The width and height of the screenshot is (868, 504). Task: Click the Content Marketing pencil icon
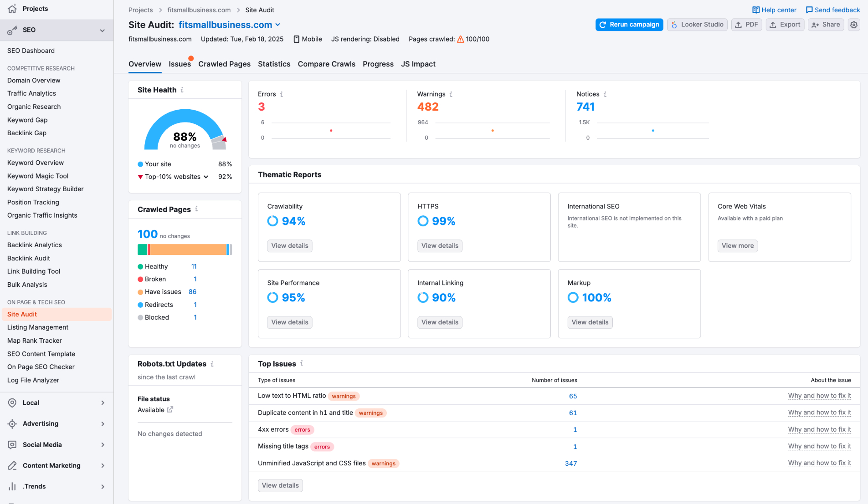(x=12, y=466)
